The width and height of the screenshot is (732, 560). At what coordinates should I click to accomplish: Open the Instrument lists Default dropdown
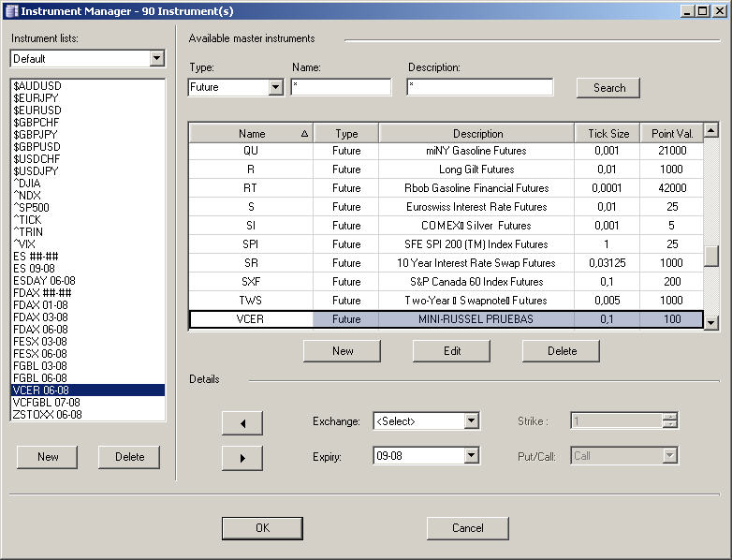(x=155, y=59)
